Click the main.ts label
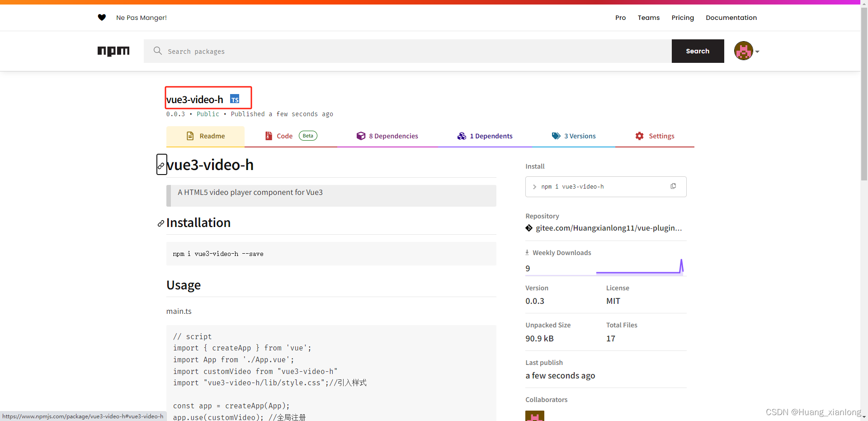The width and height of the screenshot is (868, 421). pyautogui.click(x=179, y=311)
